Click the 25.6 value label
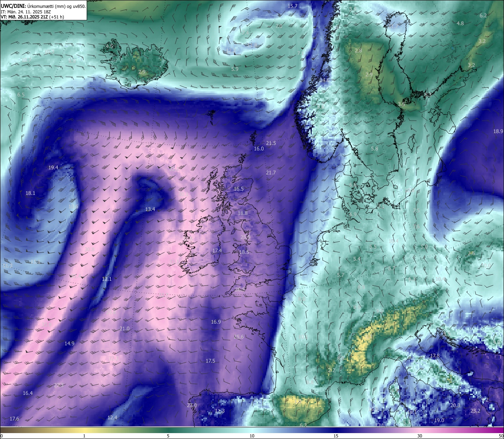Image resolution: width=504 pixels, height=439 pixels. 239,337
